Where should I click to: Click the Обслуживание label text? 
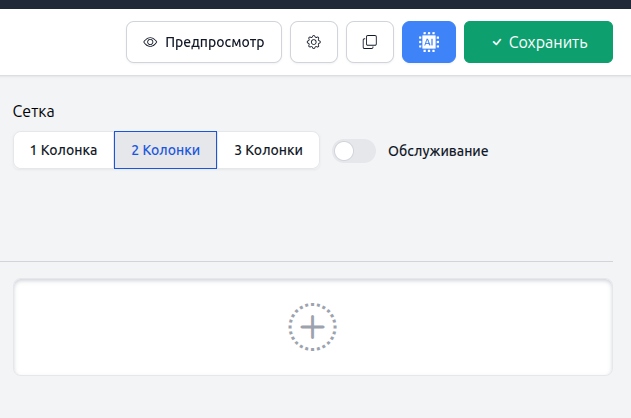(438, 151)
